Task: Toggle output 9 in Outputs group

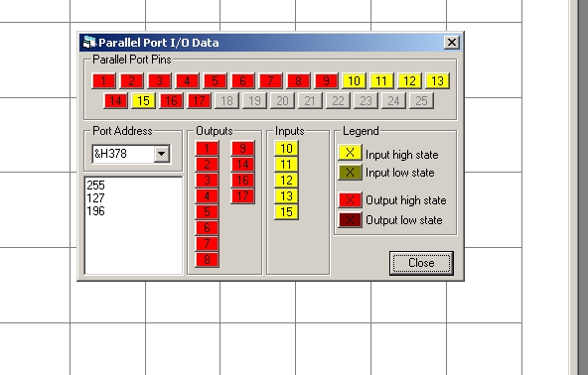Action: click(x=242, y=149)
